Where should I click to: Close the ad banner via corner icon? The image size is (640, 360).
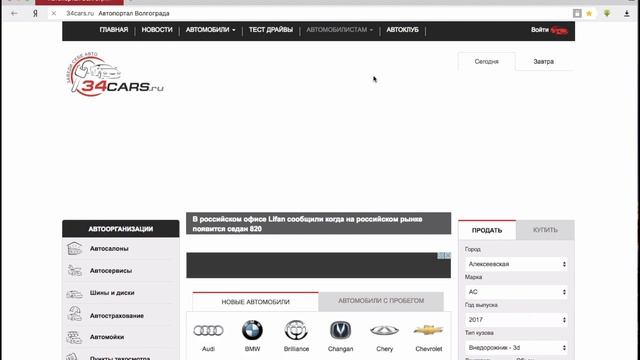click(447, 256)
